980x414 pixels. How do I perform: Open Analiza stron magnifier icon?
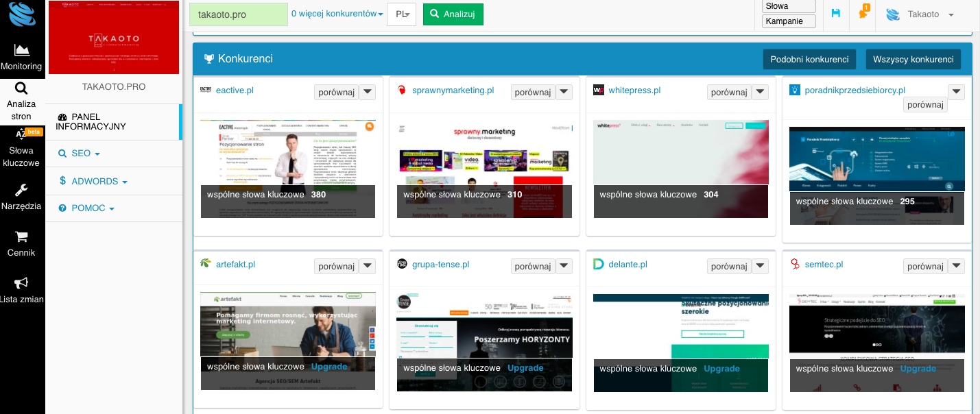click(21, 88)
